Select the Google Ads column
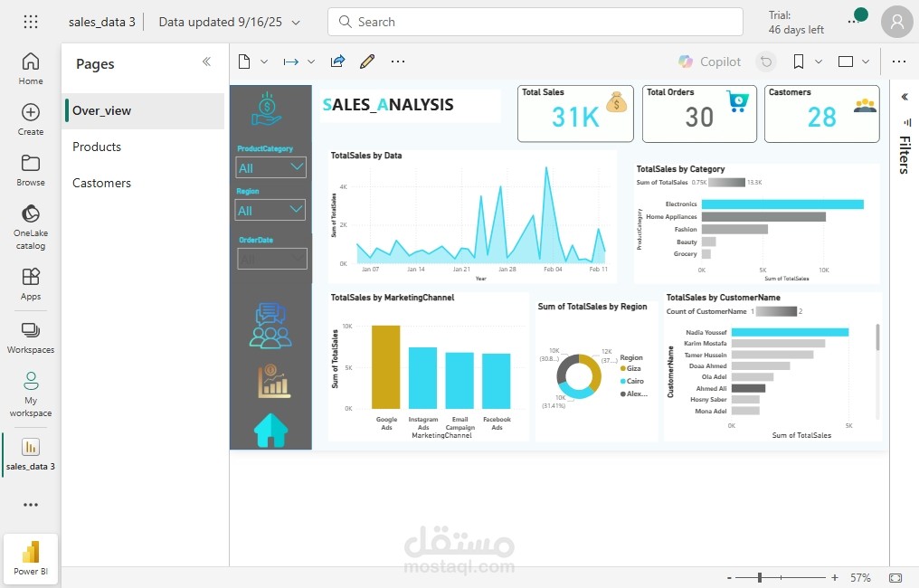This screenshot has height=588, width=919. [385, 367]
